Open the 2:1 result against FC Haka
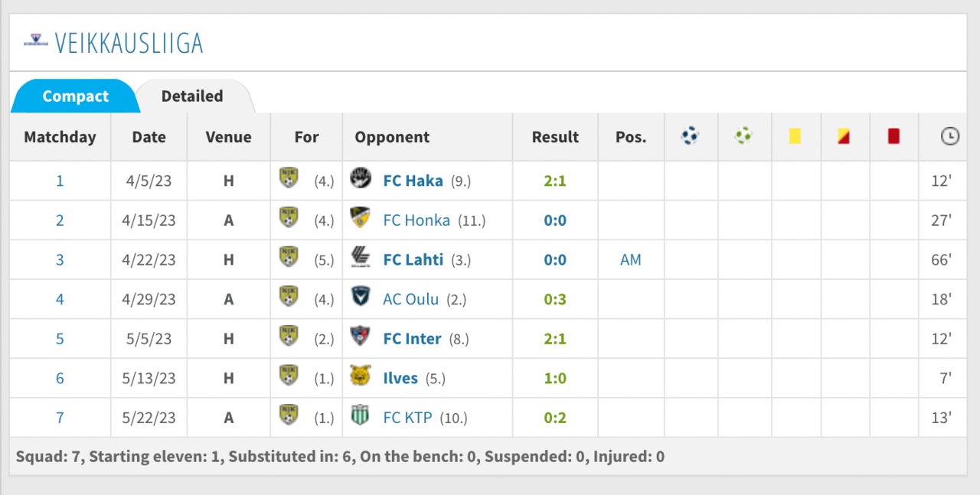Screen dimensions: 980x495 point(554,181)
